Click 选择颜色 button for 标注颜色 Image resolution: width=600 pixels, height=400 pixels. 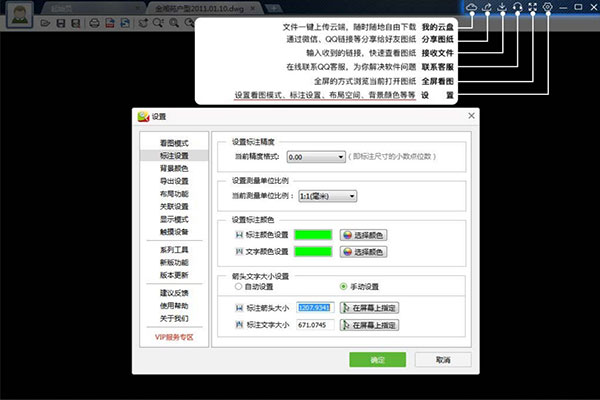[x=364, y=235]
